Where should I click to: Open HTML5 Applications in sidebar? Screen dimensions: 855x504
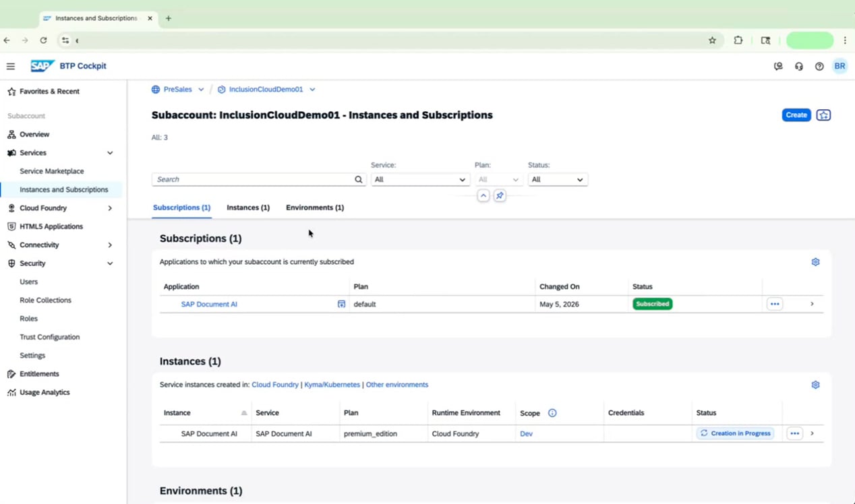tap(51, 226)
